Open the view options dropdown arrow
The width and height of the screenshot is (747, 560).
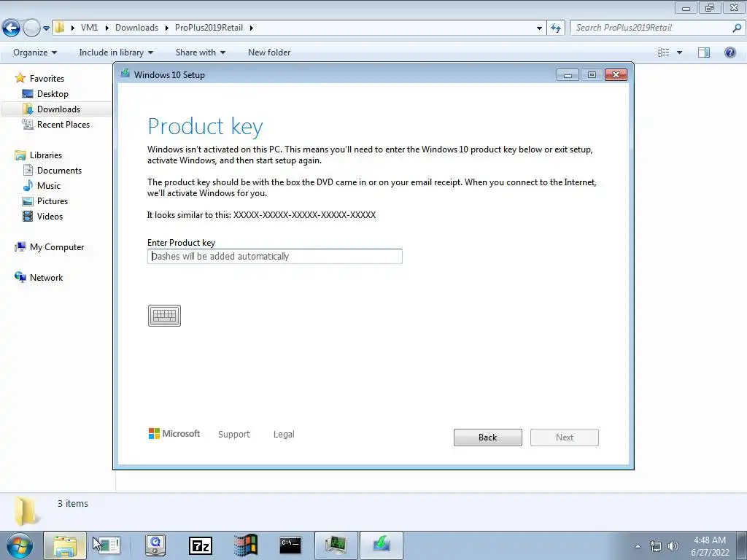click(x=679, y=52)
